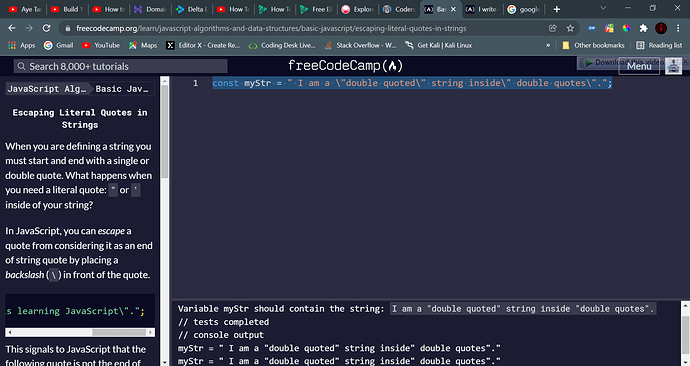The width and height of the screenshot is (690, 366).
Task: Open JavaScript Alg... breadcrumb
Action: (x=47, y=89)
